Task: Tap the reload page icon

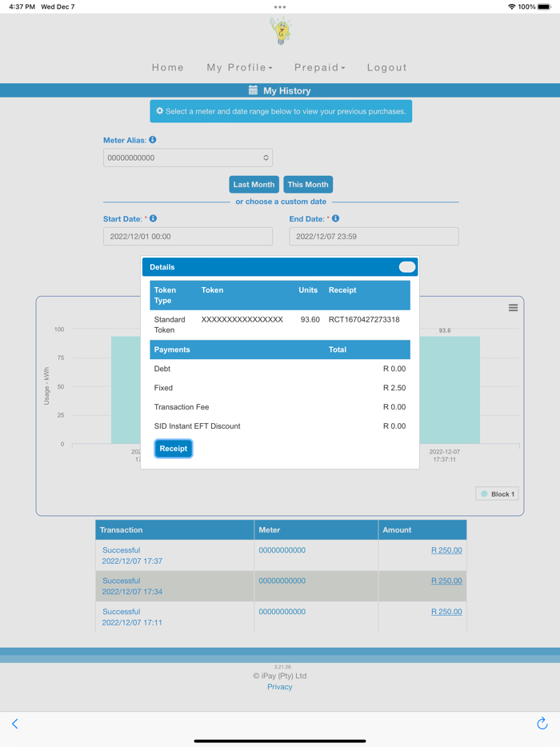Action: tap(542, 723)
